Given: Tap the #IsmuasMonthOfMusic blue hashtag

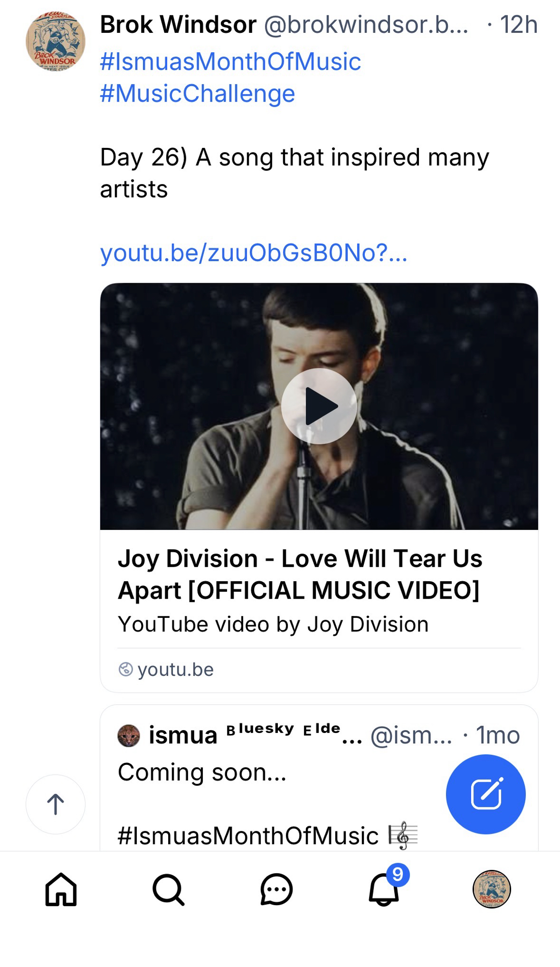Looking at the screenshot, I should point(230,62).
